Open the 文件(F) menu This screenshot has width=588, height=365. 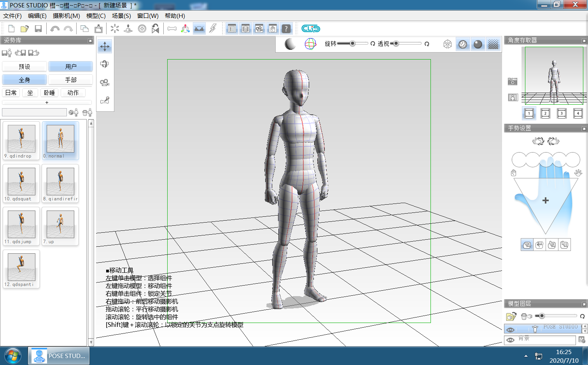click(12, 16)
